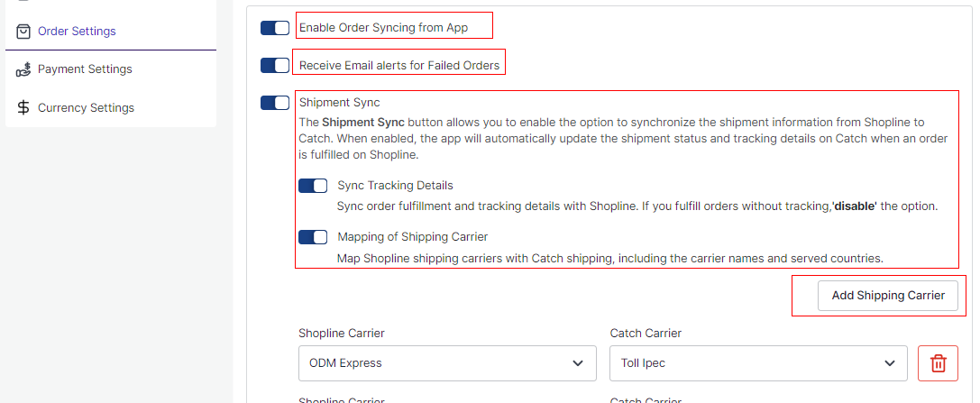Click the Enable Order Syncing from App label
This screenshot has height=403, width=980.
[x=384, y=27]
